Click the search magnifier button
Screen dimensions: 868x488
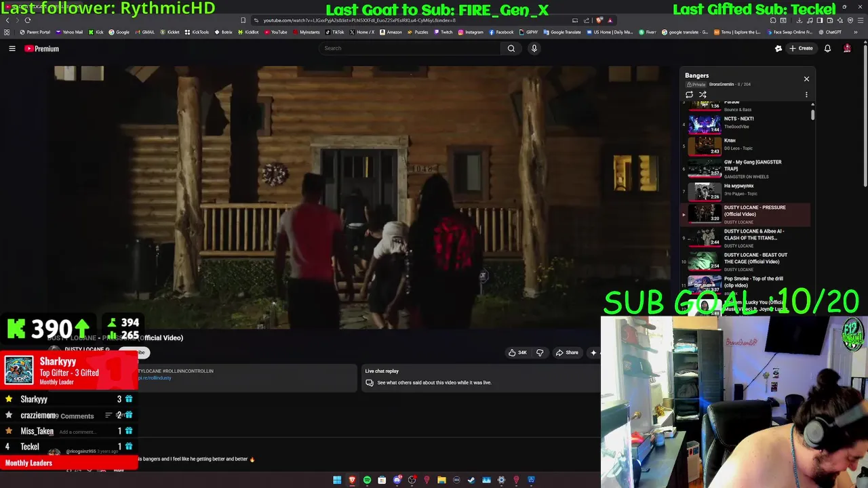pos(511,48)
